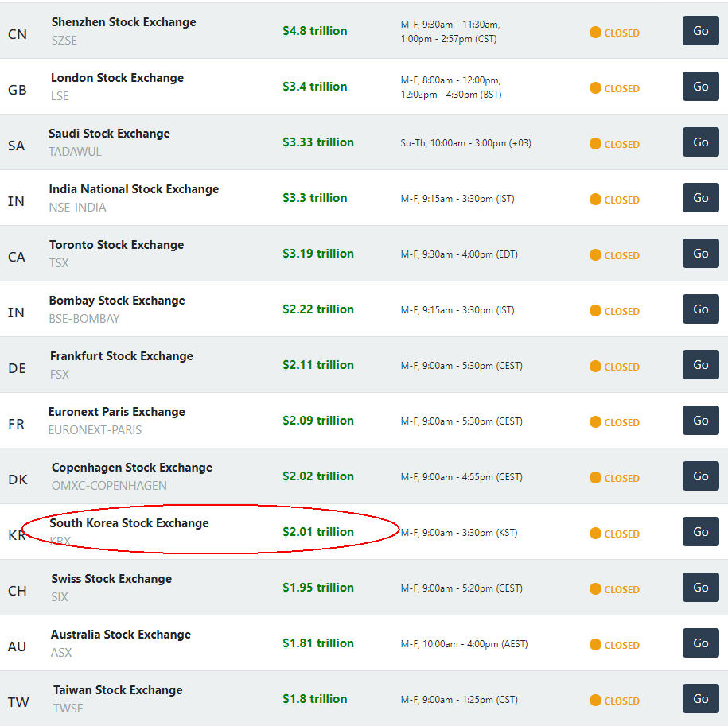This screenshot has height=726, width=728.
Task: Click Australia trading hours 10:00am - 4:00pm (AEST)
Action: (465, 644)
